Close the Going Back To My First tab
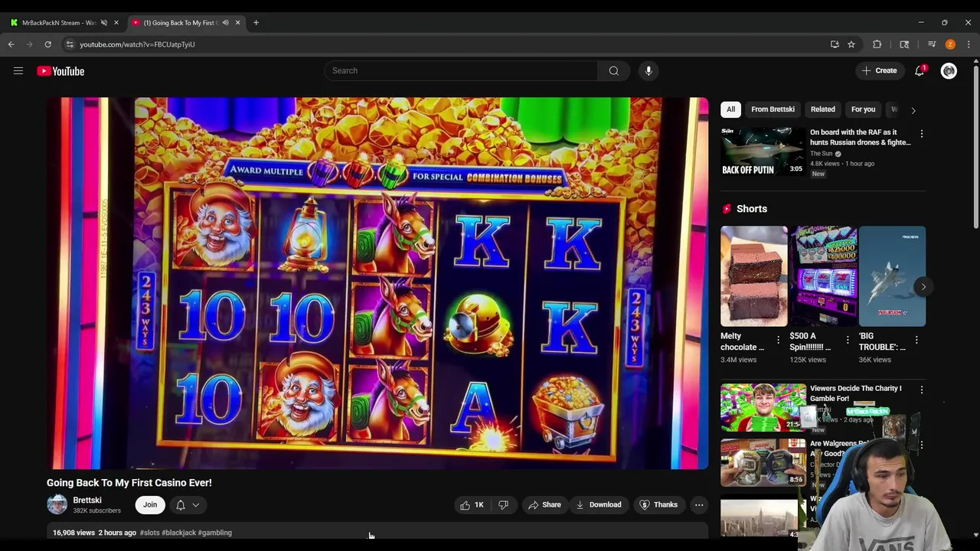The width and height of the screenshot is (980, 551). 237,23
